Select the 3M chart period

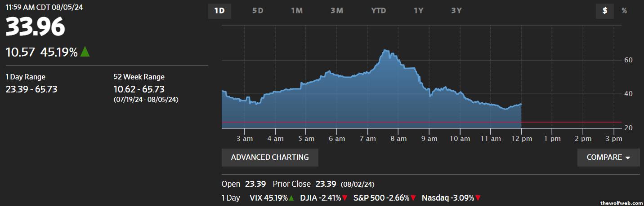click(x=337, y=11)
